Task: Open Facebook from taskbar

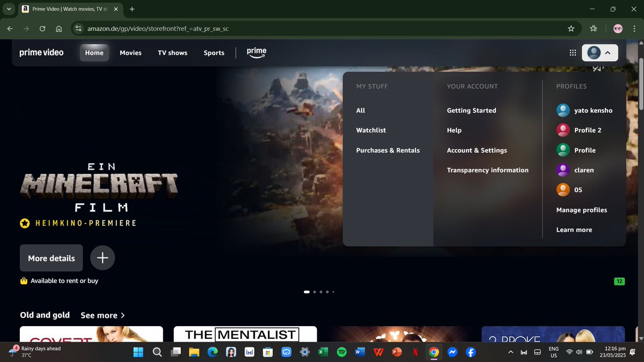Action: pyautogui.click(x=471, y=352)
